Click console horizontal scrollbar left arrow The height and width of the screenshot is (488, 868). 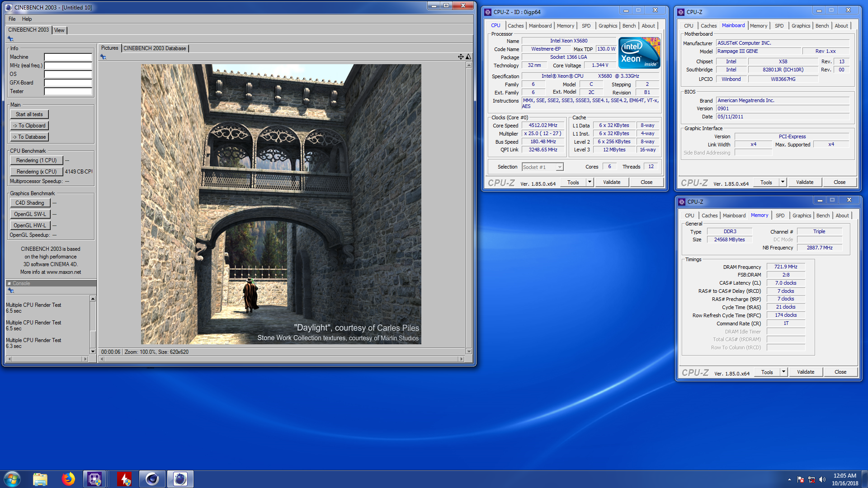coord(9,359)
